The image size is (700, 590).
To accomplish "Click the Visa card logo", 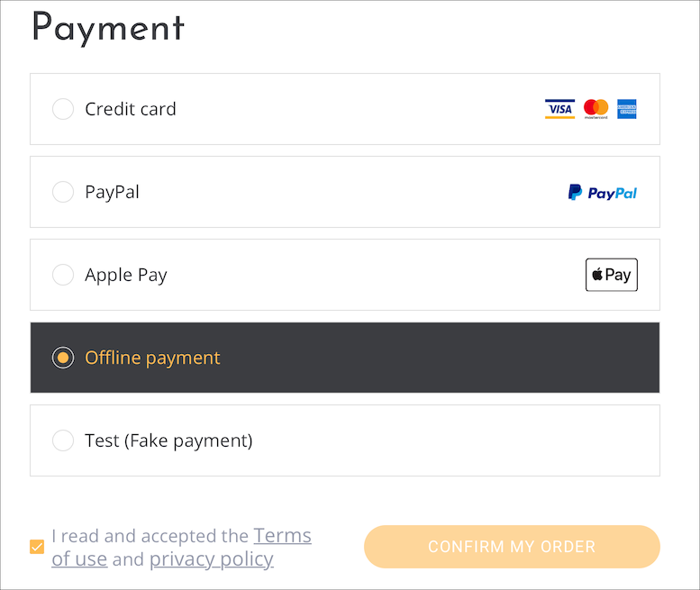I will pos(559,109).
